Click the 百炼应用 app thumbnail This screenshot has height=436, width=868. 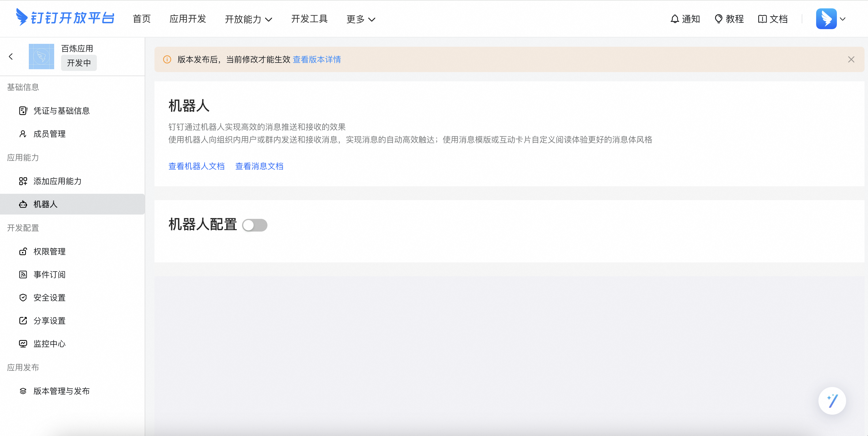click(41, 56)
